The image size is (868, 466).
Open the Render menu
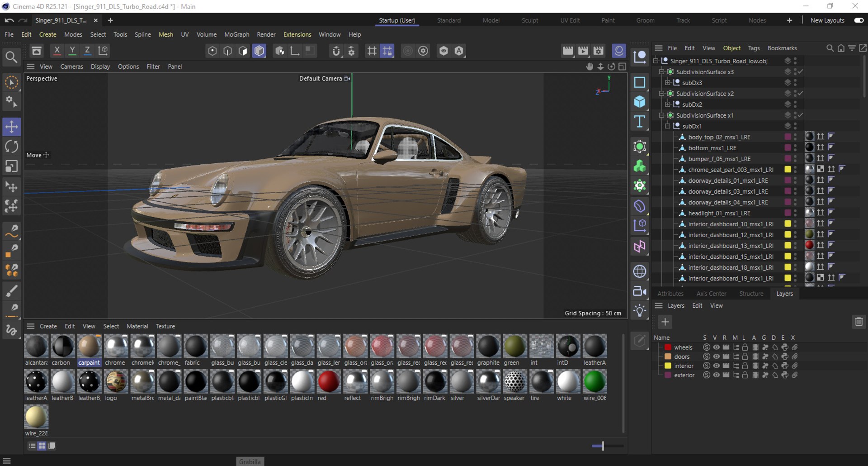(x=266, y=34)
